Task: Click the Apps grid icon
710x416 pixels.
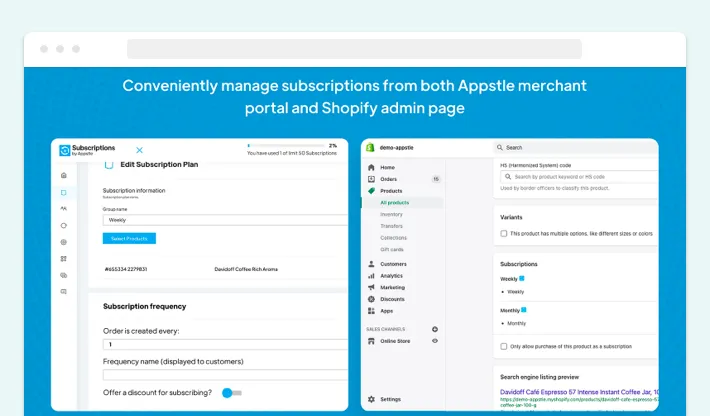Action: (371, 311)
